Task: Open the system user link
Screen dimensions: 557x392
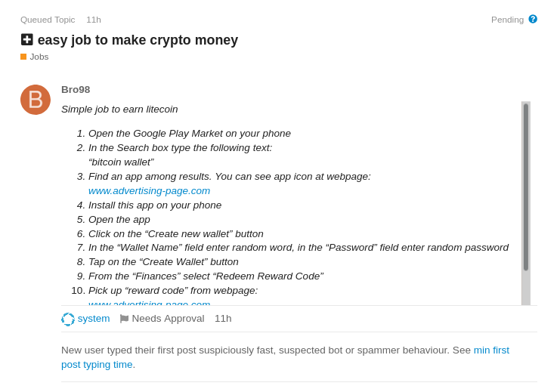Action: tap(94, 318)
